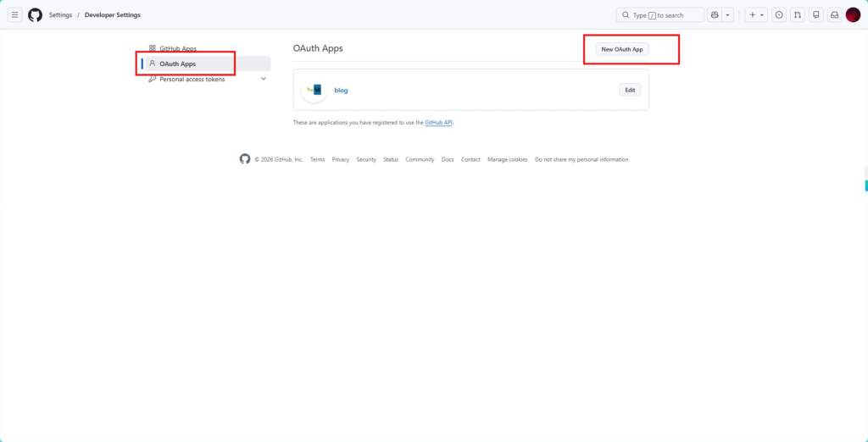Open Copilot chat icon in header

[x=715, y=15]
